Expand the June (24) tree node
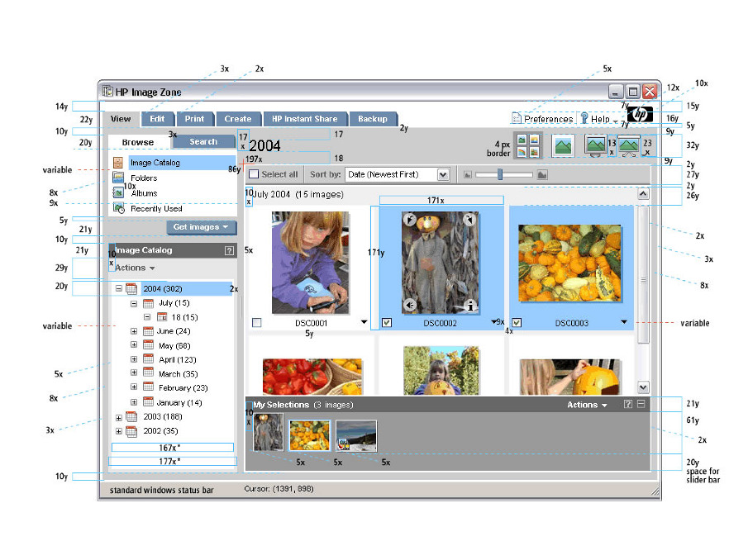The height and width of the screenshot is (560, 748). [134, 331]
